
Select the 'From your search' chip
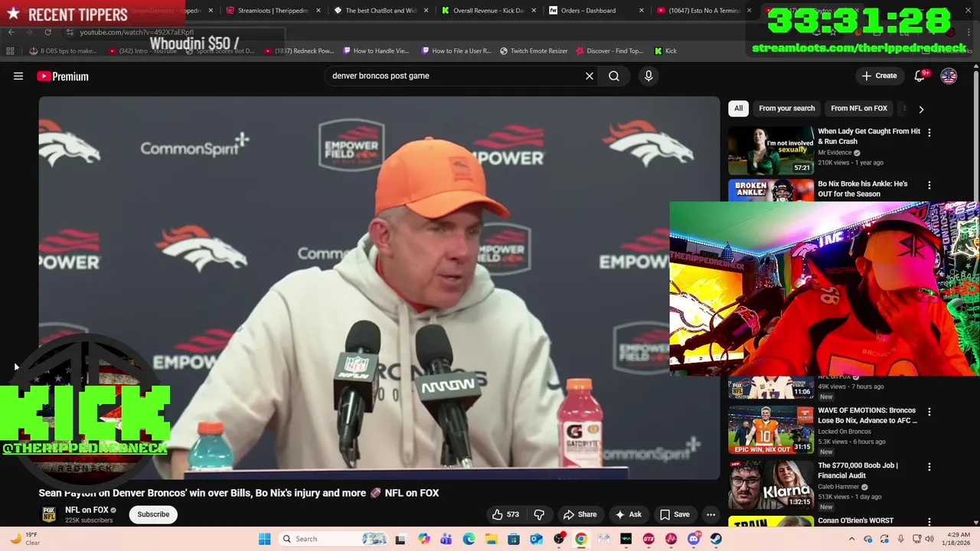coord(786,109)
